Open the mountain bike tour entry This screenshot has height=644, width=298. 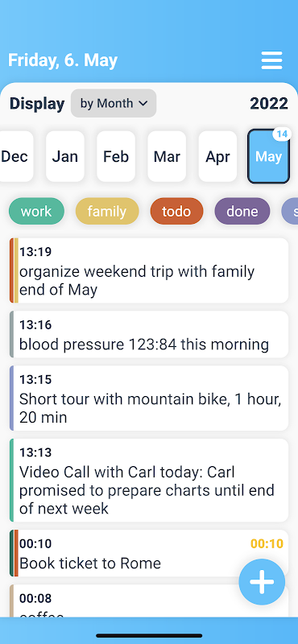click(149, 398)
